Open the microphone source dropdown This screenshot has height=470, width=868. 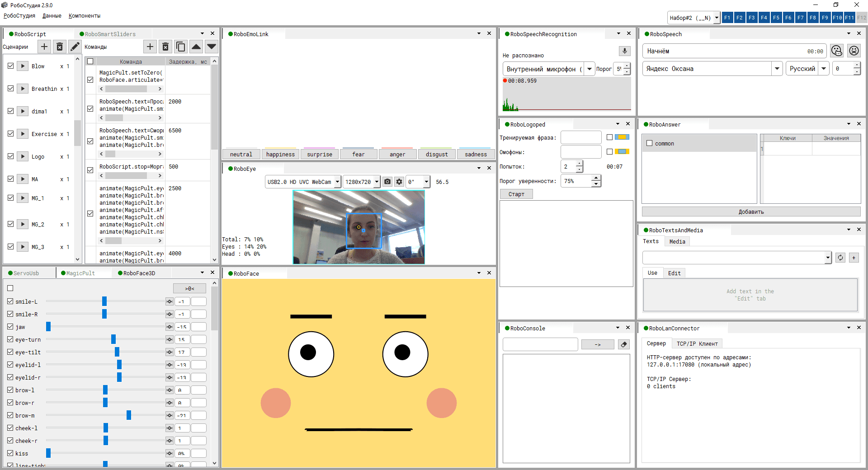(590, 69)
